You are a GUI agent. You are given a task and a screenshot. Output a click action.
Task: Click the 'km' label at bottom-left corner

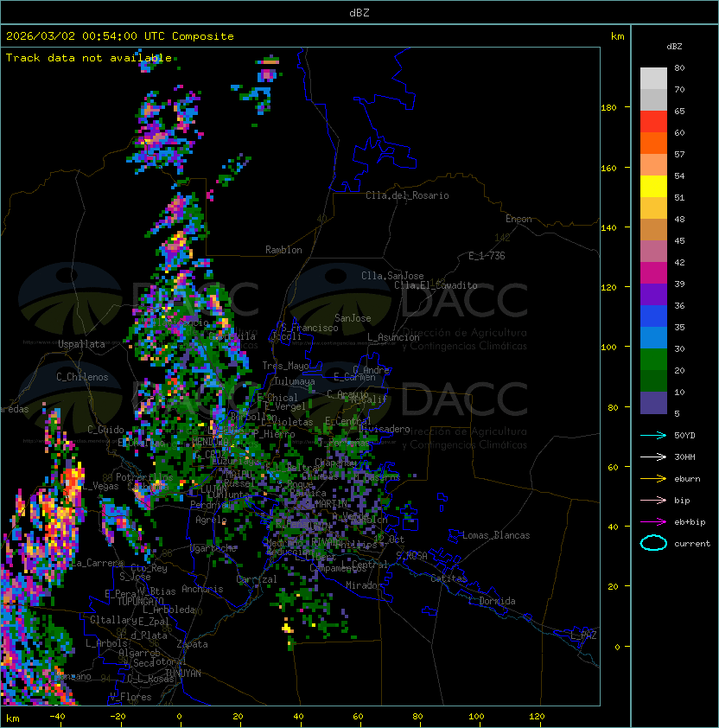point(13,718)
